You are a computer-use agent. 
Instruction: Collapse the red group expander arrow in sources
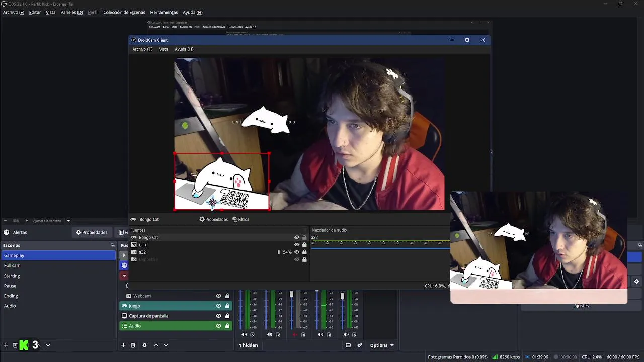[124, 276]
